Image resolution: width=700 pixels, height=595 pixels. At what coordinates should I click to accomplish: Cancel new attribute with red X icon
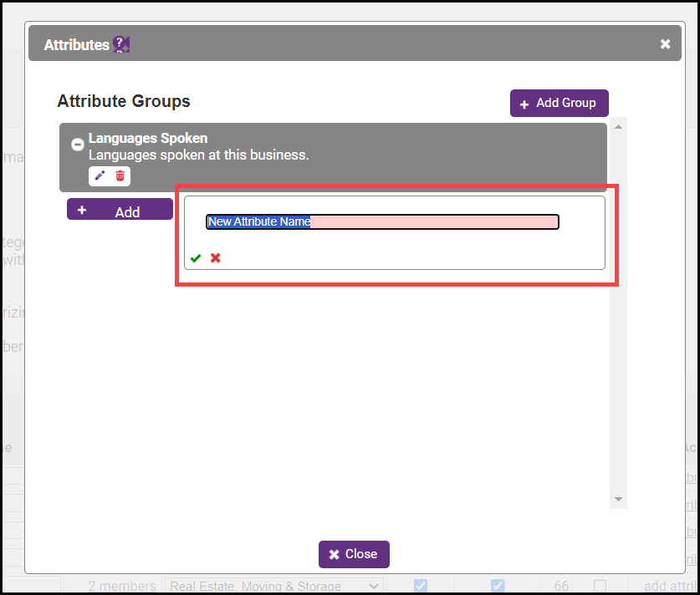pyautogui.click(x=216, y=258)
